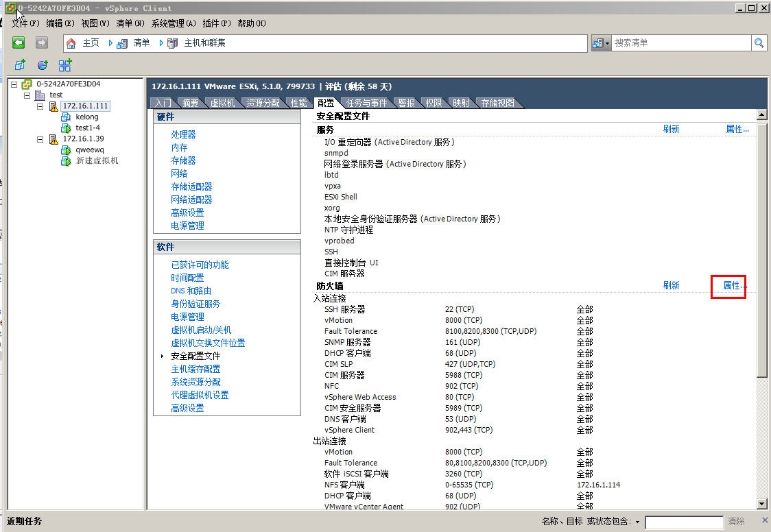Open the 视图(W) menu
771x532 pixels.
(x=95, y=23)
